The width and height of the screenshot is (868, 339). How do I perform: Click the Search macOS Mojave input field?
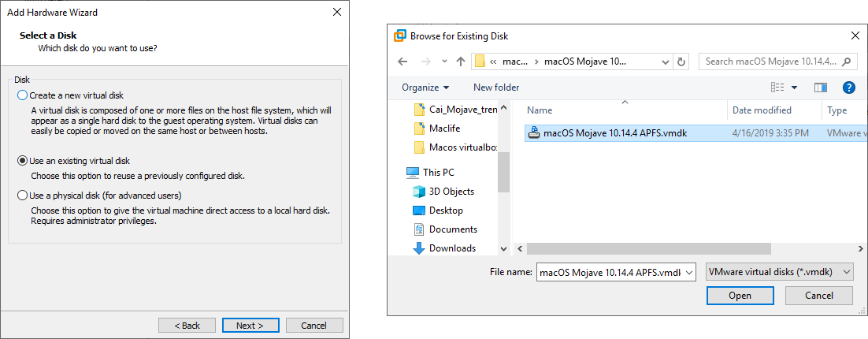(x=768, y=61)
